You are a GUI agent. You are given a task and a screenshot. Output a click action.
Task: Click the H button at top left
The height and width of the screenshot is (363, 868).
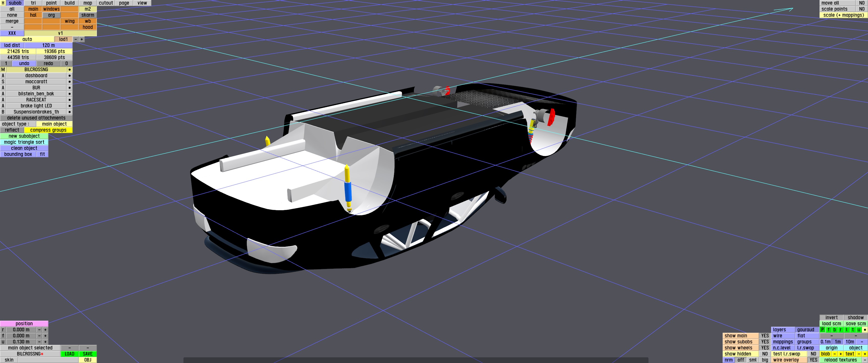click(3, 3)
